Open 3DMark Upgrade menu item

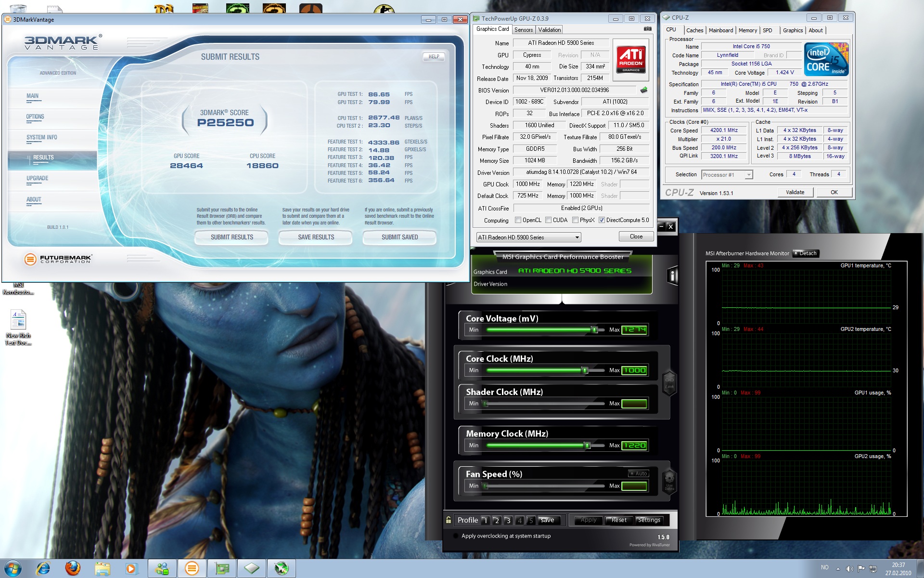[37, 178]
